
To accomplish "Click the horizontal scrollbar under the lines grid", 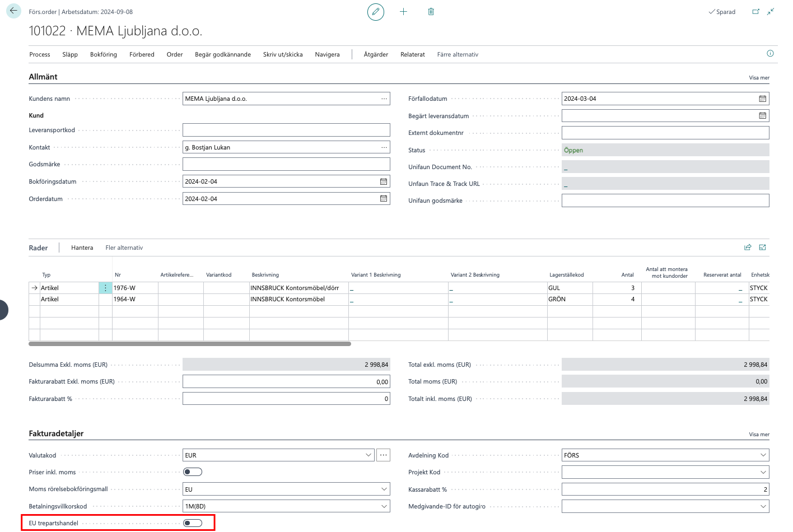I will 190,344.
